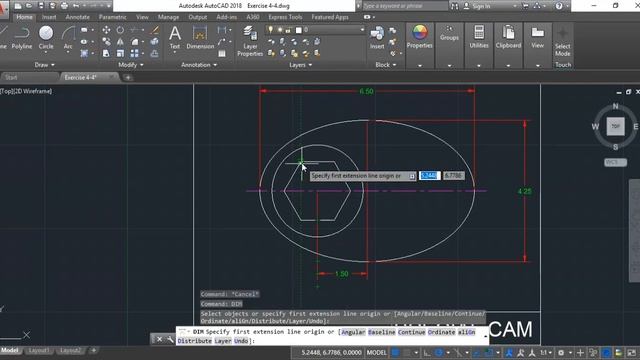
Task: Choose the Continue command option
Action: point(411,332)
